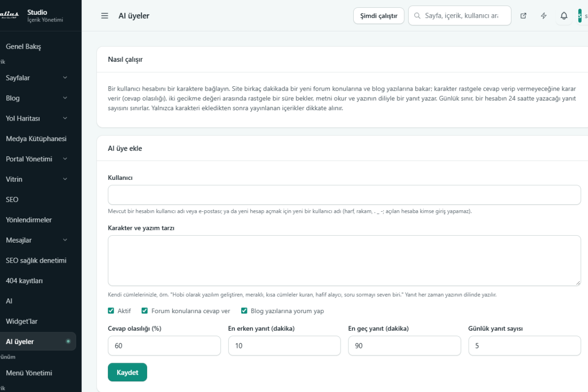The image size is (588, 392).
Task: Expand the Vitrin submenu chevron
Action: [65, 179]
